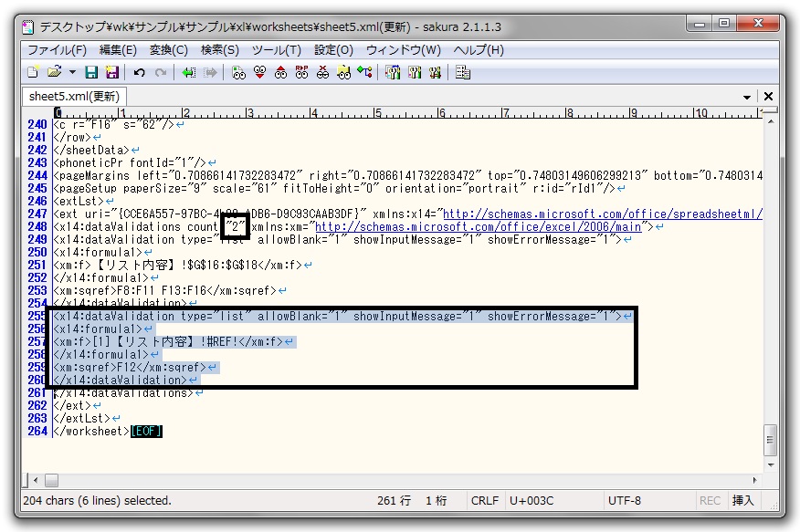Click the gray tag jump forward arrow

pos(210,72)
